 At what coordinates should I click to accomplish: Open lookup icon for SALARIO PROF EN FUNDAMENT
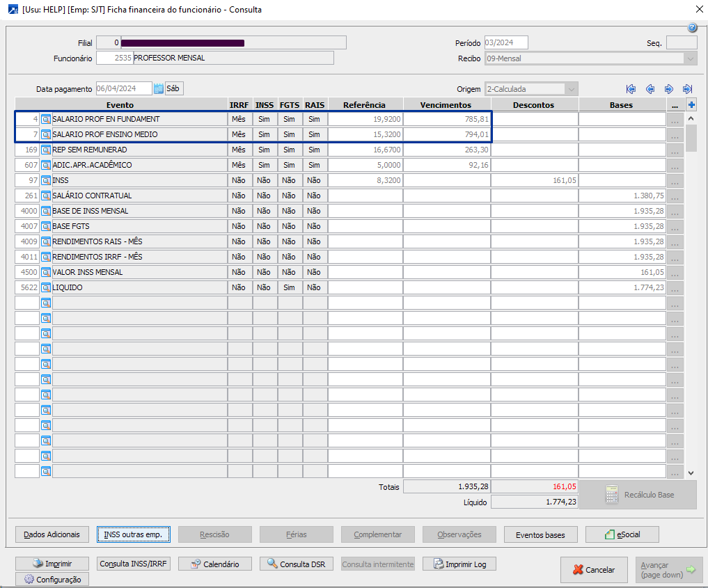click(46, 119)
